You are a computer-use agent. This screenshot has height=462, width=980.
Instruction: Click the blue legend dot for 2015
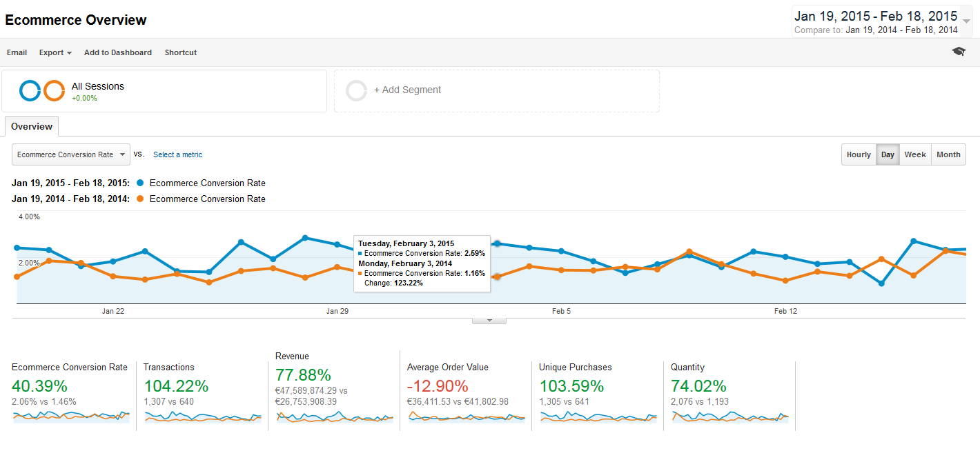tap(141, 183)
